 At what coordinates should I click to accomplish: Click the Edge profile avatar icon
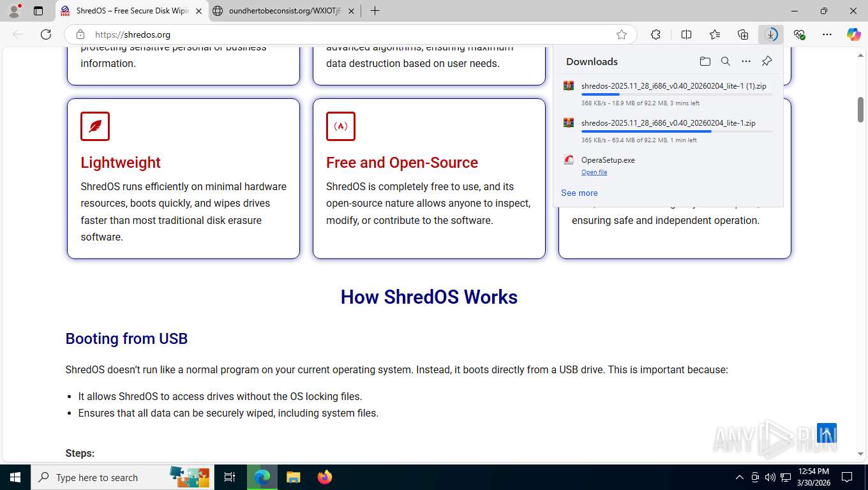[14, 11]
